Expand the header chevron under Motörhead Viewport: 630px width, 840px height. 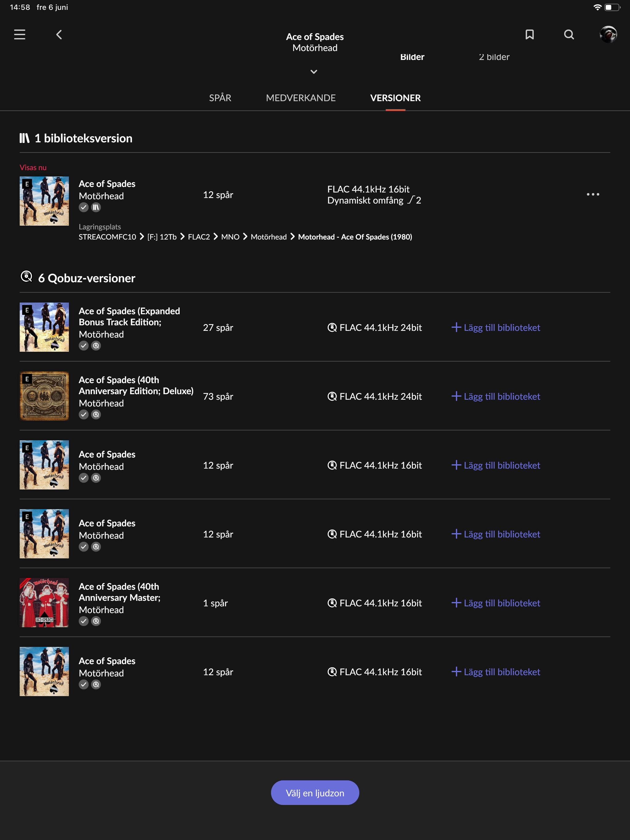(314, 72)
